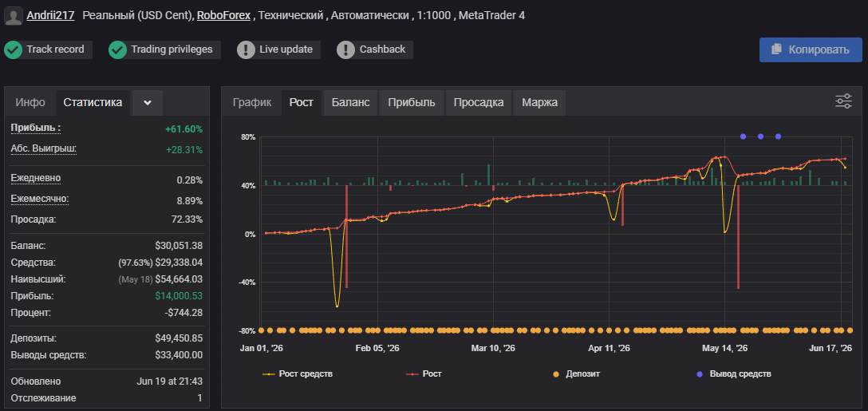Click the $49,450.85 deposits value
This screenshot has height=411, width=868.
click(179, 338)
